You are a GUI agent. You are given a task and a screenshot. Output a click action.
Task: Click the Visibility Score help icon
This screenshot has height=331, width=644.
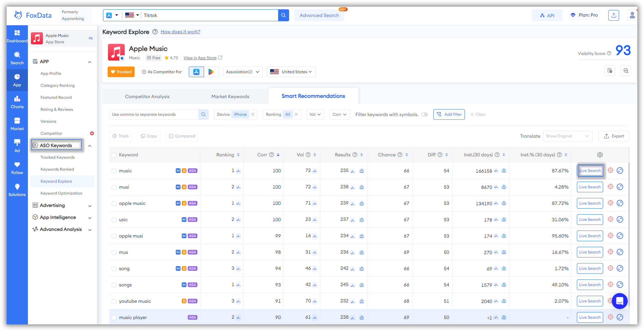[609, 53]
